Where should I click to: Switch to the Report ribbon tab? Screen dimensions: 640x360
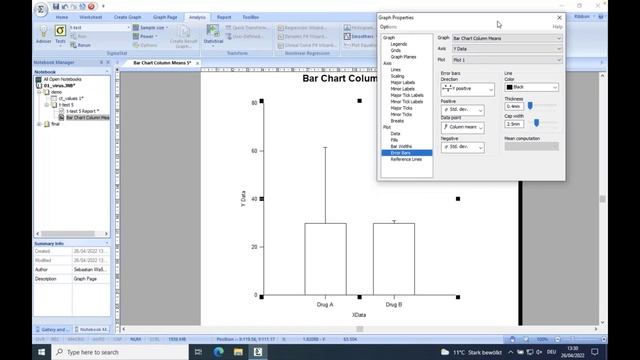(x=224, y=17)
